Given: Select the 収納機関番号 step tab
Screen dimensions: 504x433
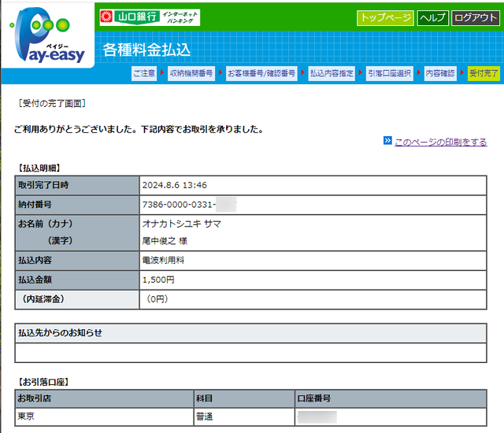Looking at the screenshot, I should click(x=191, y=73).
